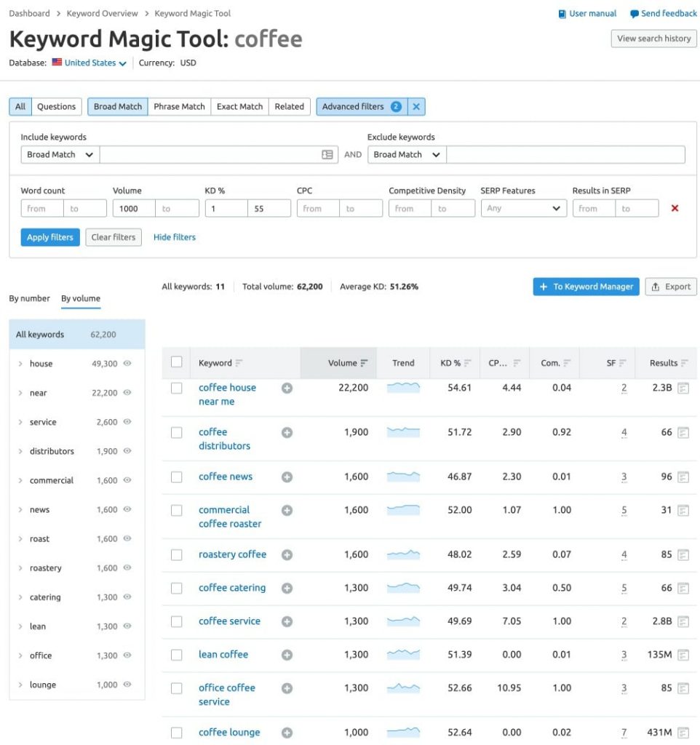The width and height of the screenshot is (700, 745).
Task: Check the checkbox for "roastery coffee"
Action: [176, 554]
